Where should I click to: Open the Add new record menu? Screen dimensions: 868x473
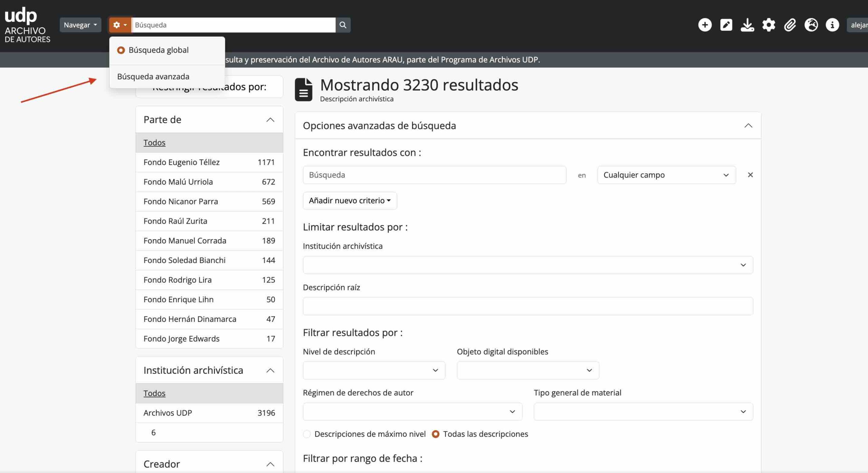(705, 25)
